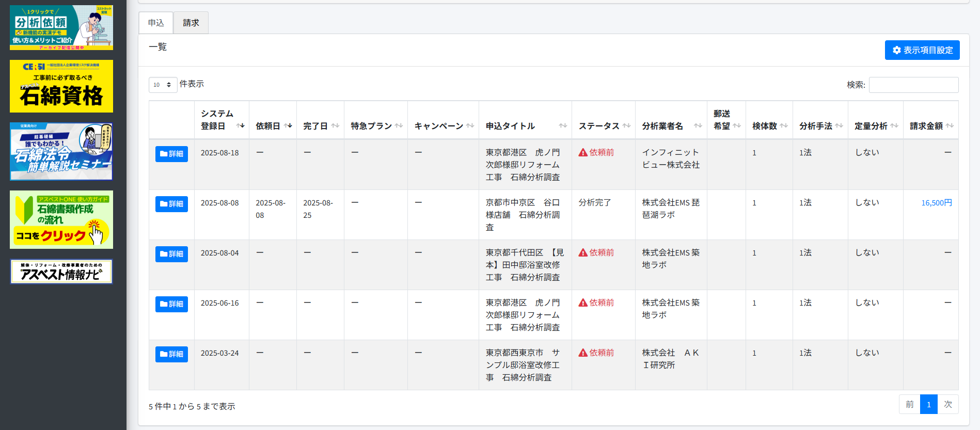Sort table by 請求金額 column
This screenshot has width=980, height=430.
point(950,126)
